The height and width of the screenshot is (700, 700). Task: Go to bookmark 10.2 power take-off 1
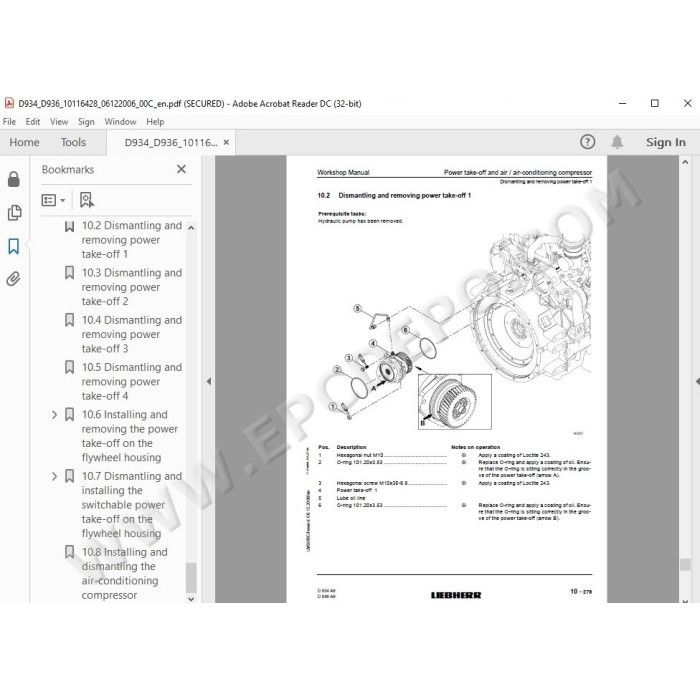(x=132, y=240)
